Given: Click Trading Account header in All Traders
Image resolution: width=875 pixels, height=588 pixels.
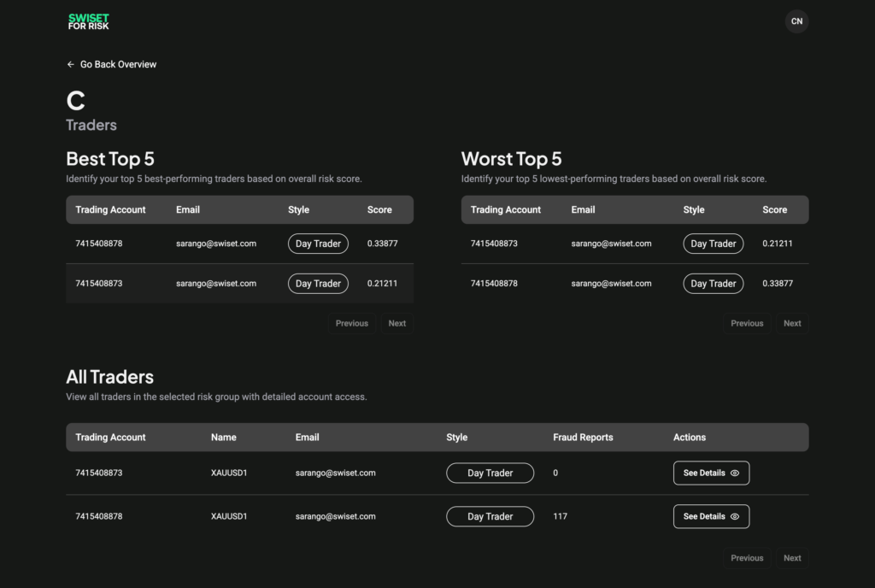Looking at the screenshot, I should coord(110,437).
